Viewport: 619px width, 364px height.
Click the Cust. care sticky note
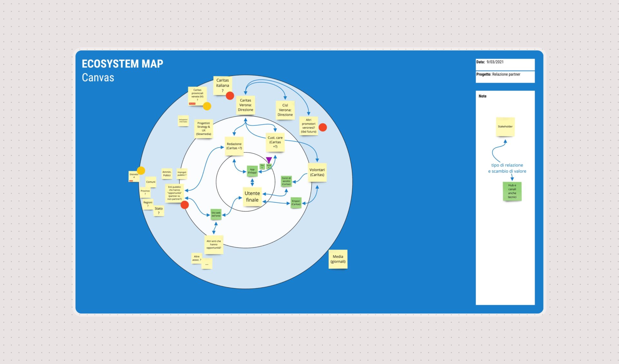(x=275, y=142)
